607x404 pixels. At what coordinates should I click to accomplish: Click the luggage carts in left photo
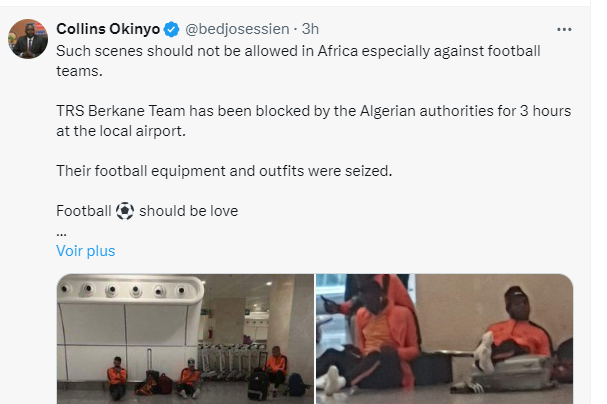[x=225, y=358]
